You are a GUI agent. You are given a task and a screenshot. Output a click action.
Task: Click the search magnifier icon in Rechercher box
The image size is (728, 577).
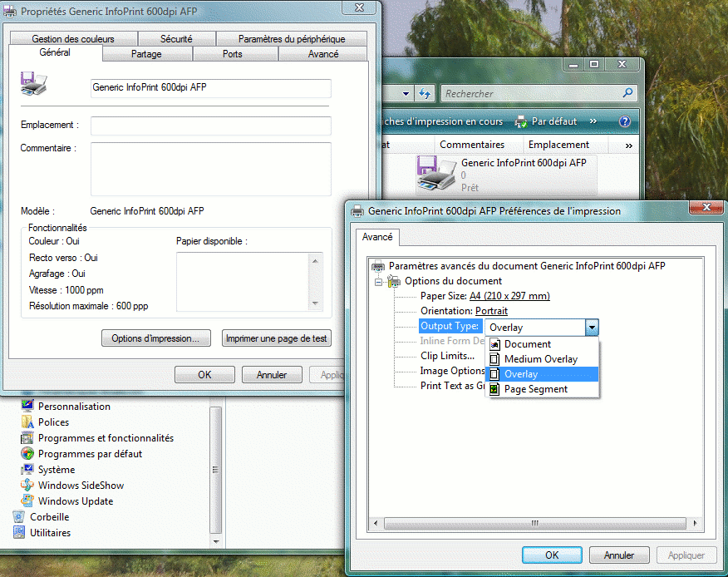pos(627,93)
